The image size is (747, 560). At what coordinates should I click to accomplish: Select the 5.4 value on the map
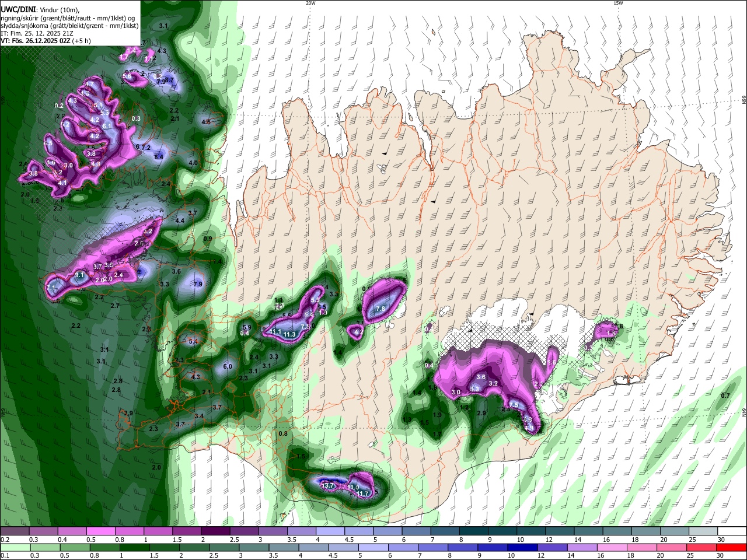[x=193, y=341]
